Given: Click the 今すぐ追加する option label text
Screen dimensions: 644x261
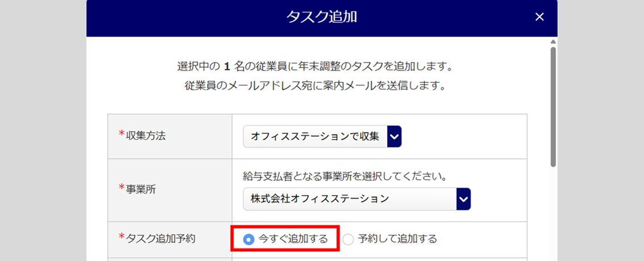Looking at the screenshot, I should [293, 239].
